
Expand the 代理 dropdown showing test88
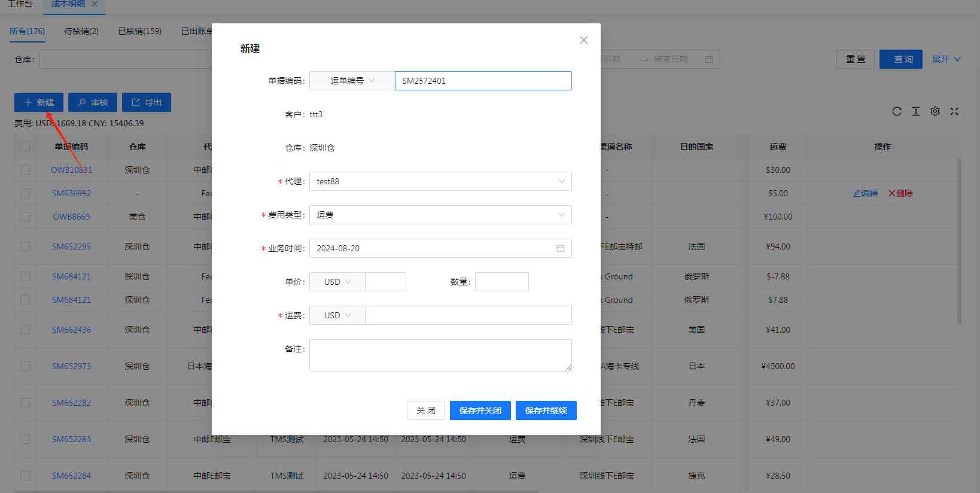tap(440, 181)
